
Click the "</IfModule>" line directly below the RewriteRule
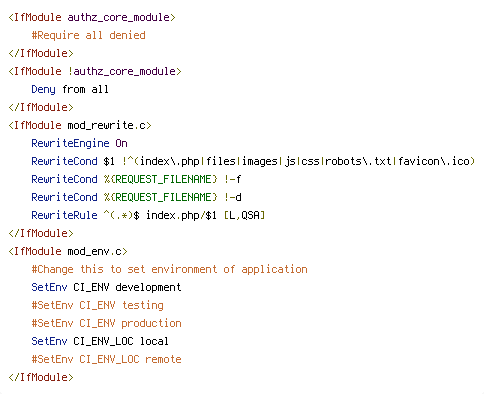pos(41,233)
